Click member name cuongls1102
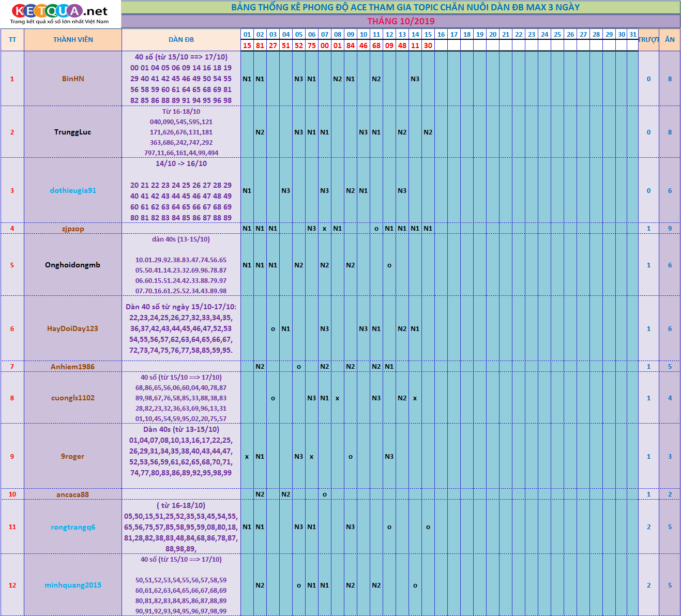Image resolution: width=681 pixels, height=616 pixels. point(73,398)
